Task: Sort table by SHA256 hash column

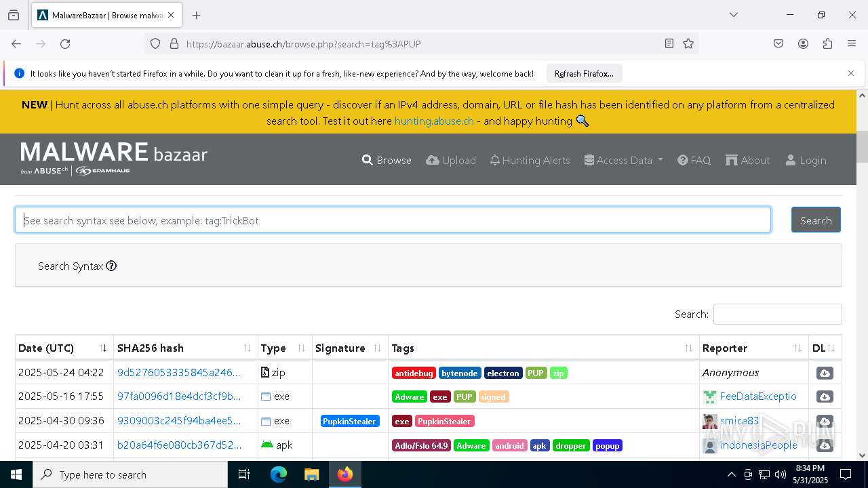Action: point(185,348)
